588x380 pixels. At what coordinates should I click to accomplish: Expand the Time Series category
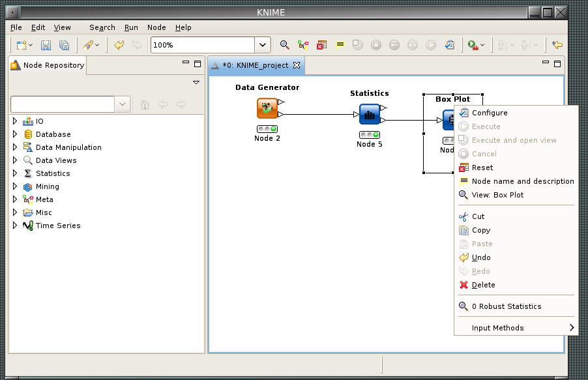[x=15, y=226]
